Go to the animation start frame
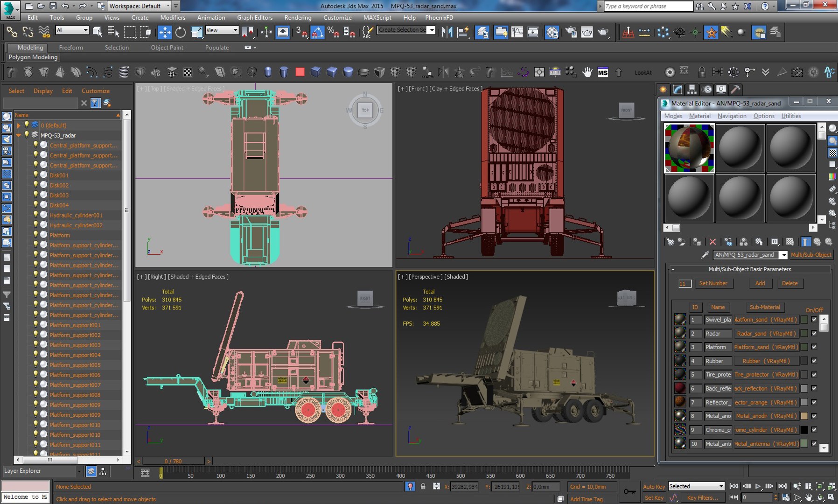Viewport: 838px width, 504px height. [734, 486]
